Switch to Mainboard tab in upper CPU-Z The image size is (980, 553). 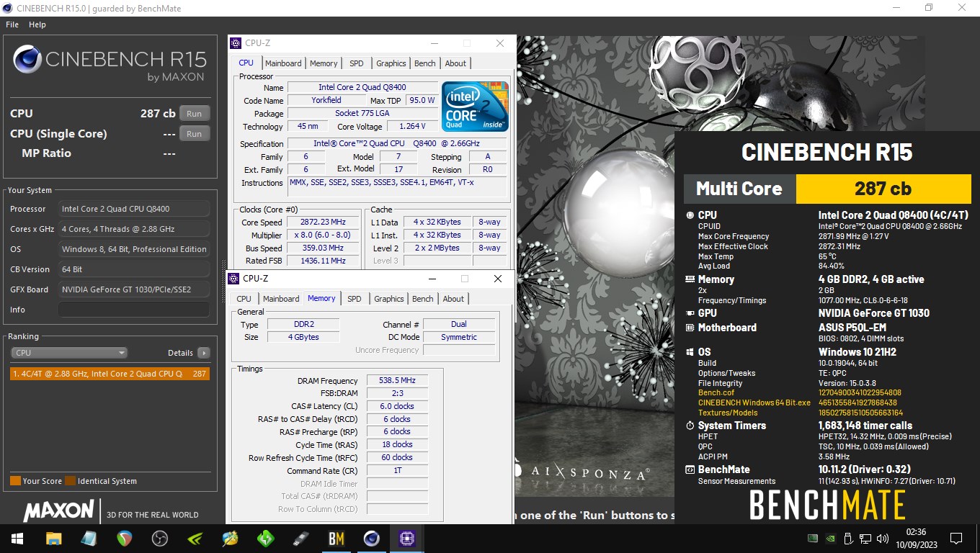(283, 63)
